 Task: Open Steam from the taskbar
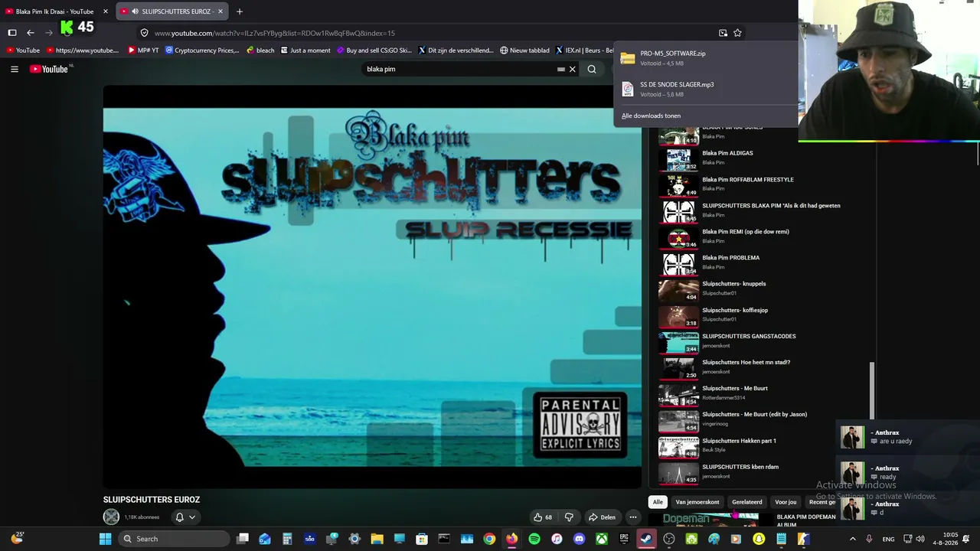tap(646, 539)
